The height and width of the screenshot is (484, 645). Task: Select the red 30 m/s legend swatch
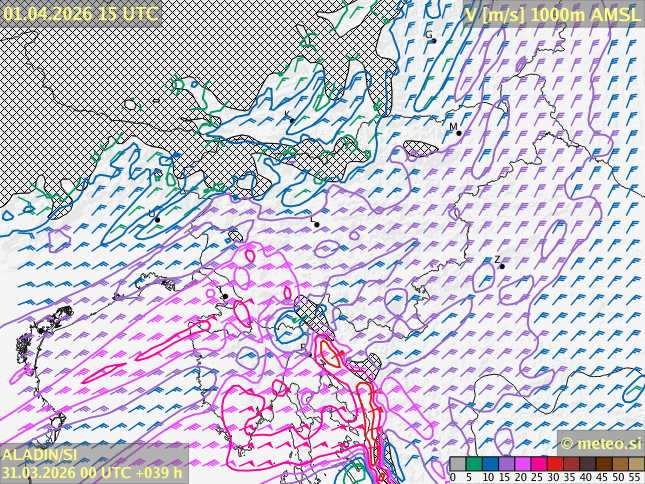pyautogui.click(x=554, y=464)
